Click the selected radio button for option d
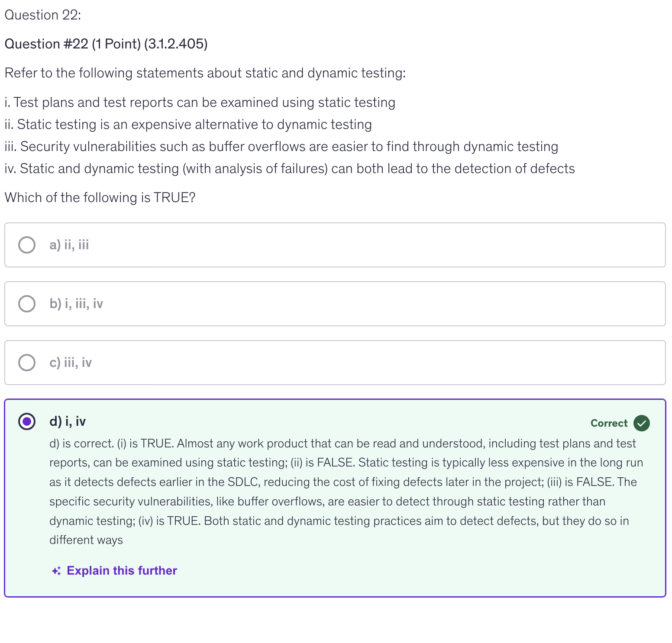672x643 pixels. pos(27,421)
